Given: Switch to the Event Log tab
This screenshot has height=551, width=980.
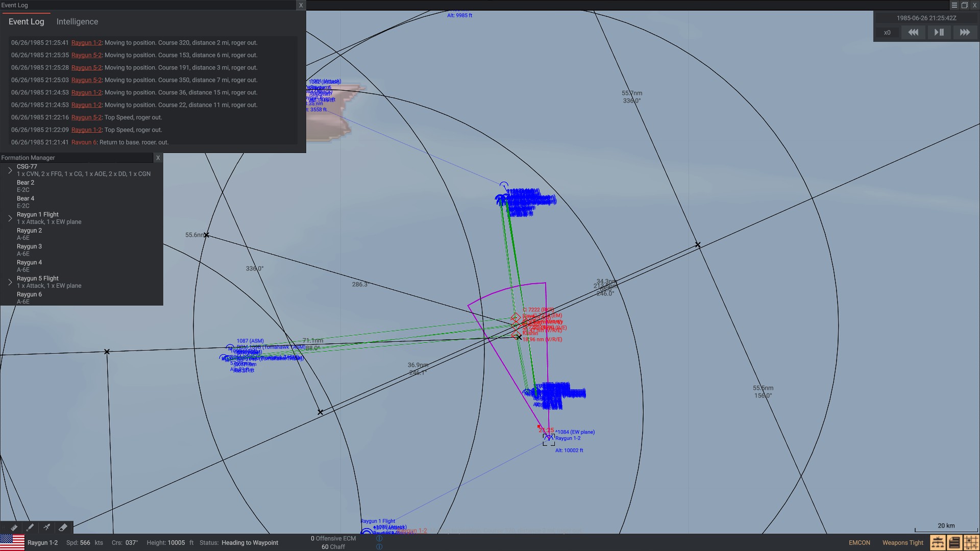Looking at the screenshot, I should (x=26, y=22).
